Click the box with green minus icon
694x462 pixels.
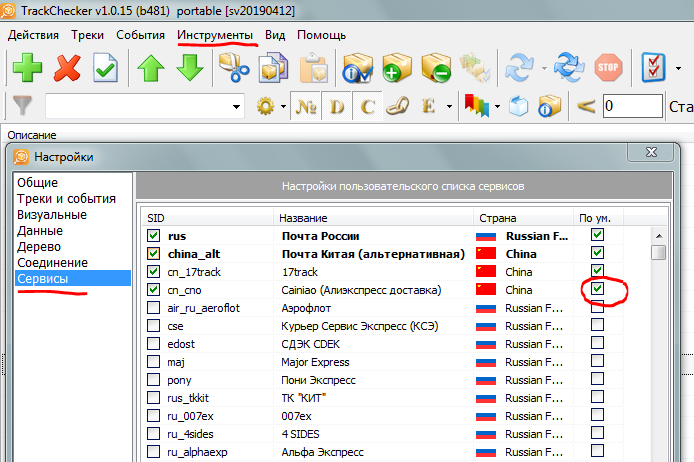(x=436, y=68)
